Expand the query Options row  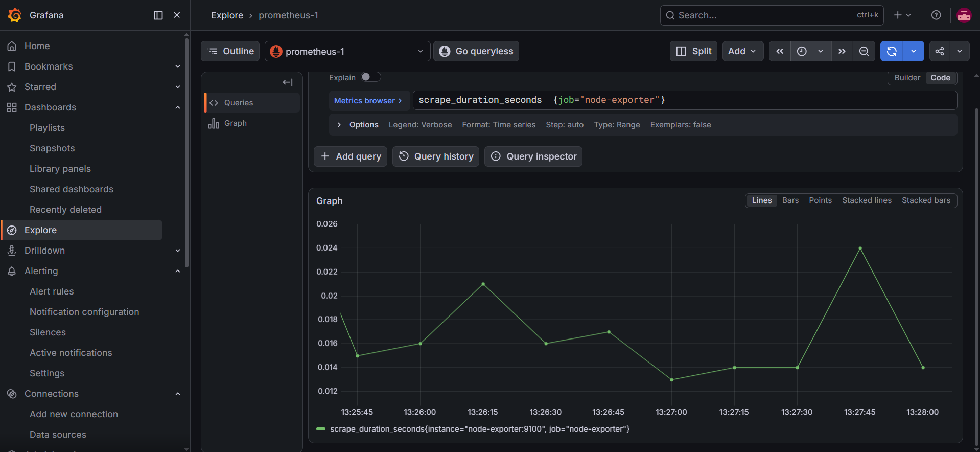coord(358,125)
